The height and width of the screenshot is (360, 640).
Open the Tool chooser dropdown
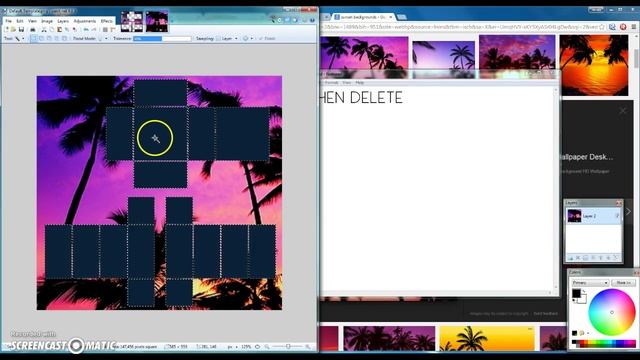(x=20, y=38)
